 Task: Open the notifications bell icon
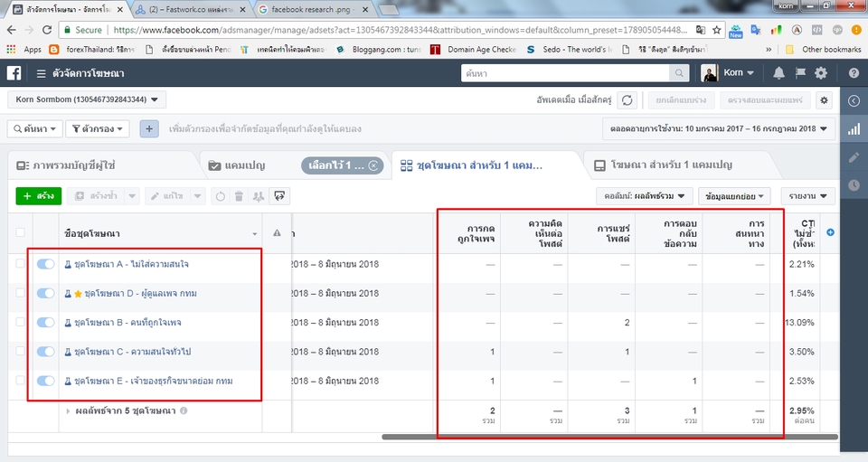[x=778, y=73]
